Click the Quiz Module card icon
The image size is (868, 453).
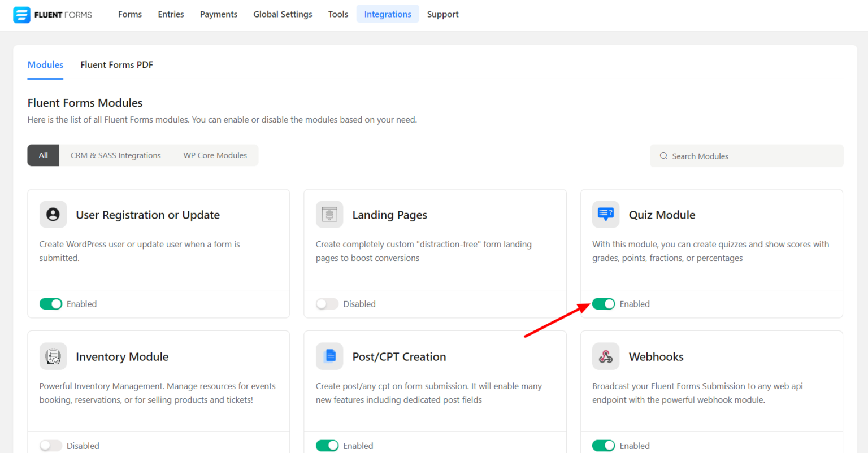coord(605,215)
